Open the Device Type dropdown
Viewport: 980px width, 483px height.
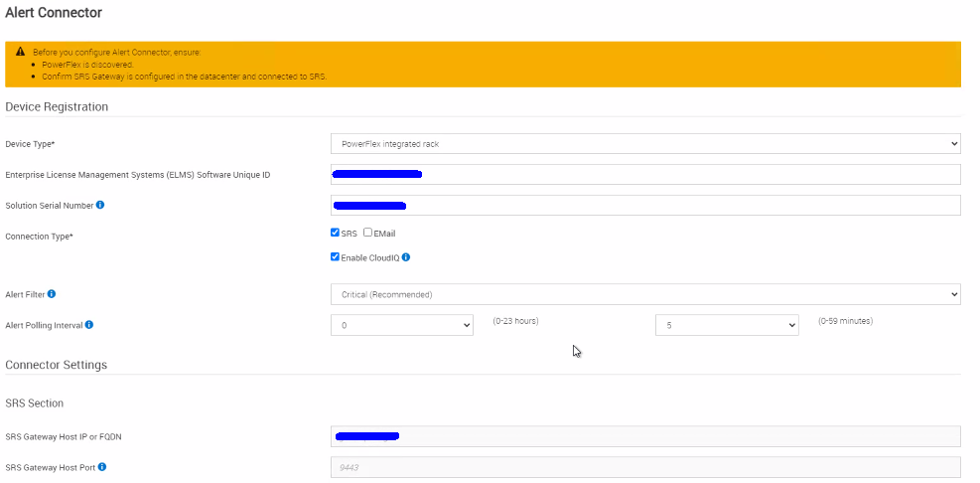click(x=644, y=144)
